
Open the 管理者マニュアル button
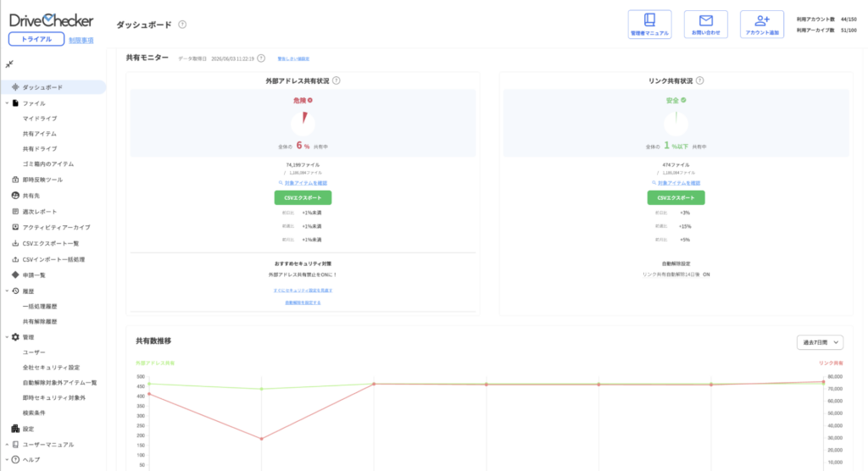point(650,25)
